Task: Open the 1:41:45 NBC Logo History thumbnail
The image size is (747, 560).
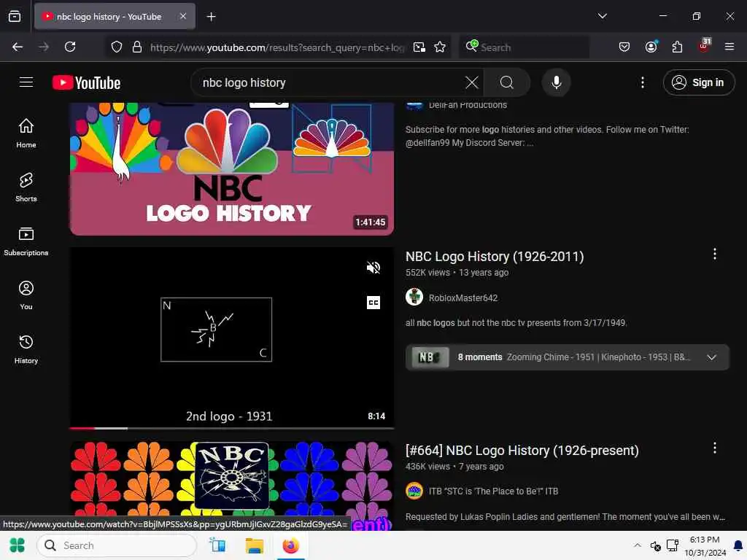Action: coord(231,169)
